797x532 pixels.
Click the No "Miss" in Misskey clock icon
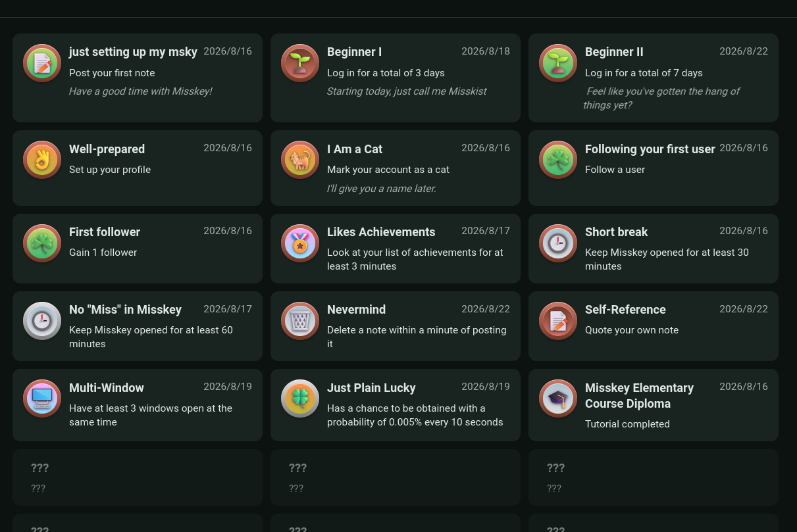pos(42,321)
